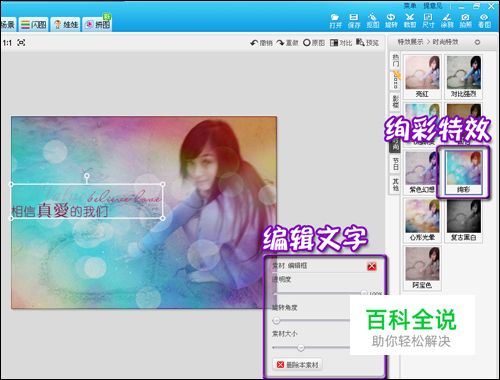The image size is (500, 380).
Task: Apply the 阿宝色 effect thumbnail
Action: coord(422,268)
